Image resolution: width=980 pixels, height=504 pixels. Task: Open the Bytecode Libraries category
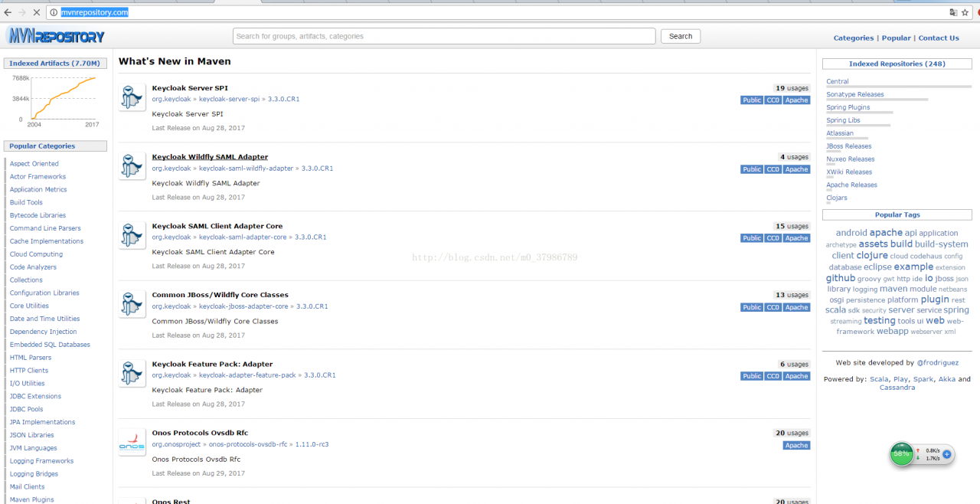click(38, 215)
